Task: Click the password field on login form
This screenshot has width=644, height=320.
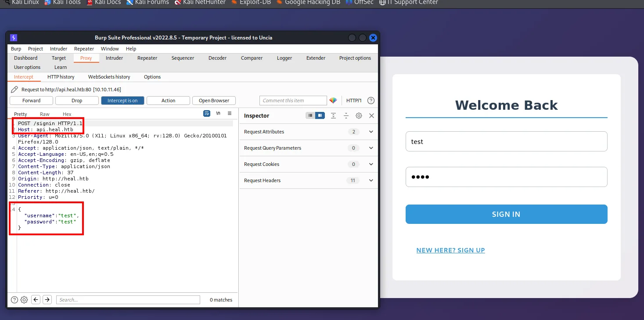Action: pyautogui.click(x=506, y=177)
